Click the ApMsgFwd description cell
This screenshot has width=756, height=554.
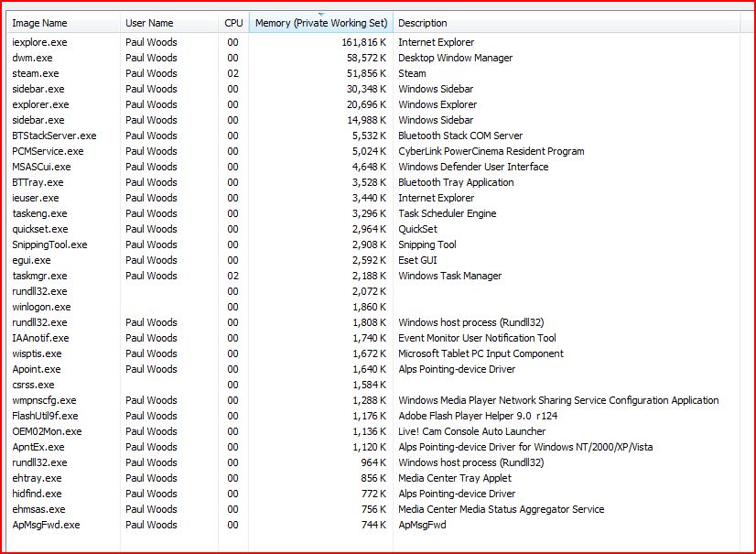click(422, 525)
